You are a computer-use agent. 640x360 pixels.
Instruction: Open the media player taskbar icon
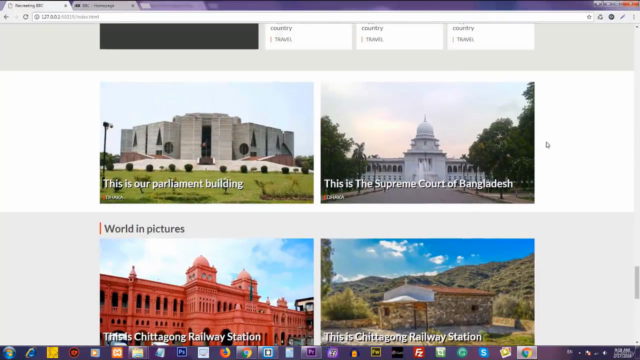(95, 353)
